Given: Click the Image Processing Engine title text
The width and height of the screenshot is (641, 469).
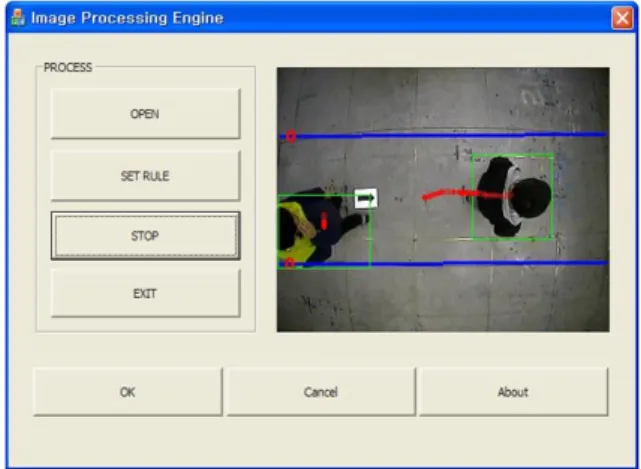Looking at the screenshot, I should pyautogui.click(x=127, y=18).
